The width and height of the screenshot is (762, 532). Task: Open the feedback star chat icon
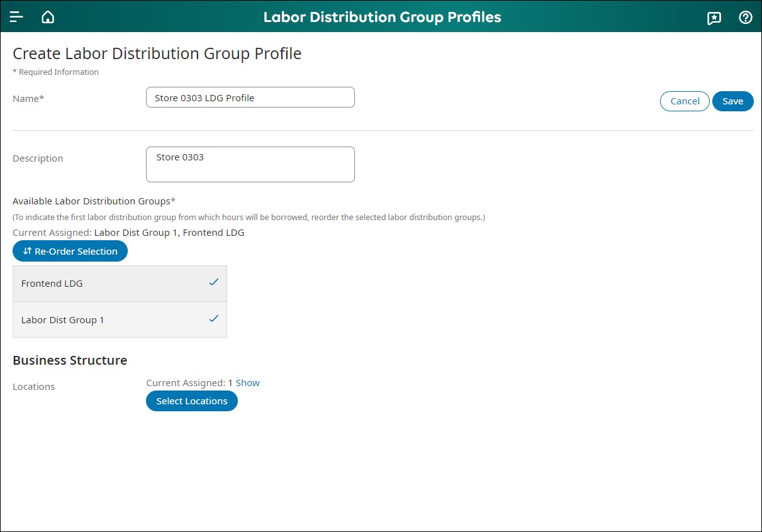714,18
